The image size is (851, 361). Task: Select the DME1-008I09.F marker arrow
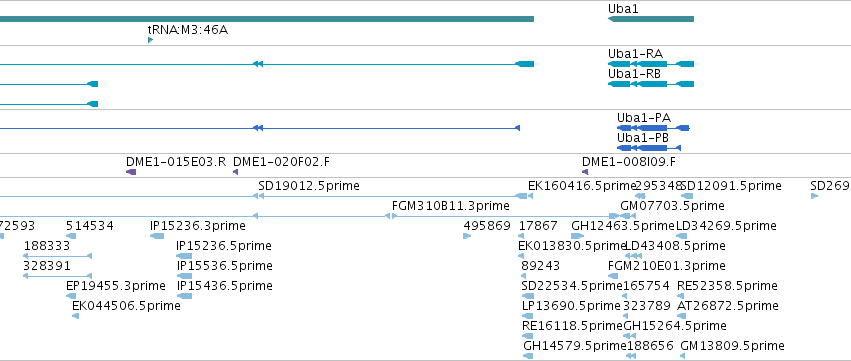(585, 172)
